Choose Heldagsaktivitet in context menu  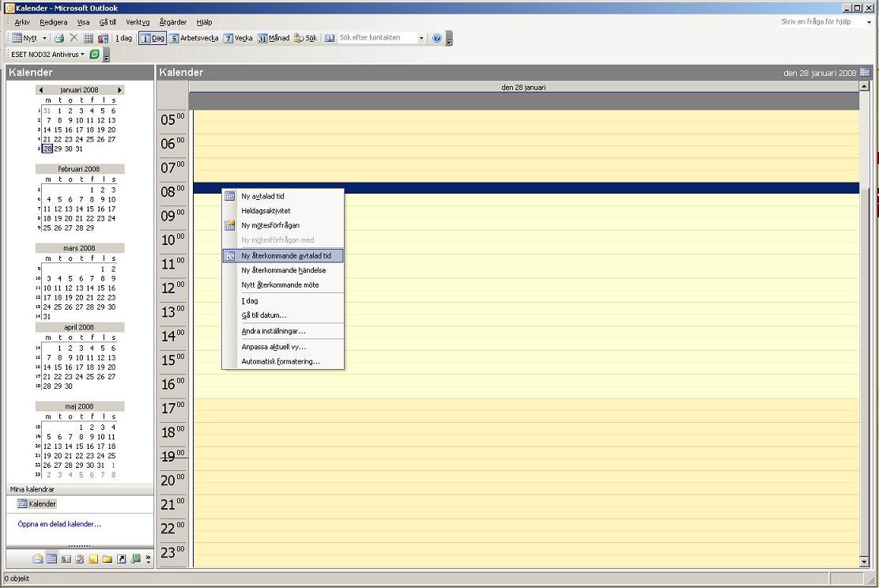click(x=283, y=211)
